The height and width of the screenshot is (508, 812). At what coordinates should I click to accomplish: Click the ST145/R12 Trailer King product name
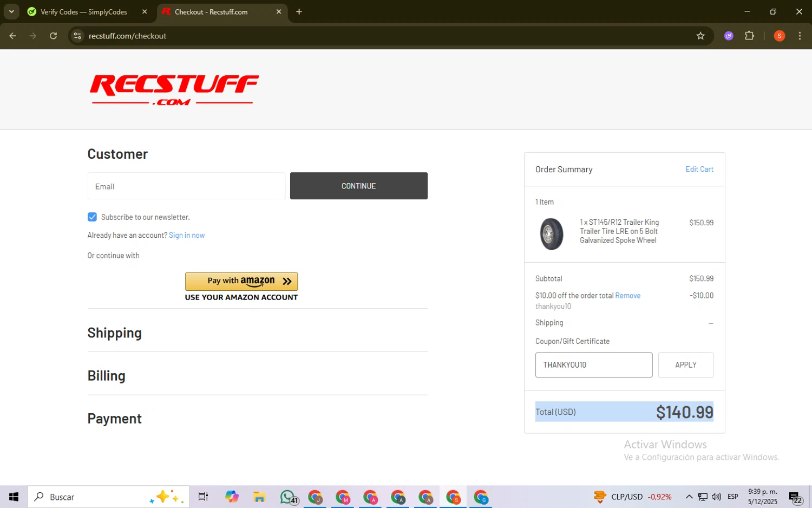click(619, 231)
